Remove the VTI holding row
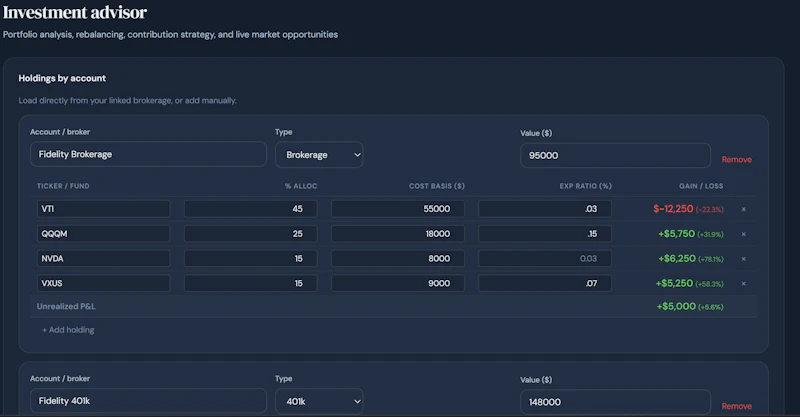This screenshot has height=417, width=800. (x=743, y=209)
